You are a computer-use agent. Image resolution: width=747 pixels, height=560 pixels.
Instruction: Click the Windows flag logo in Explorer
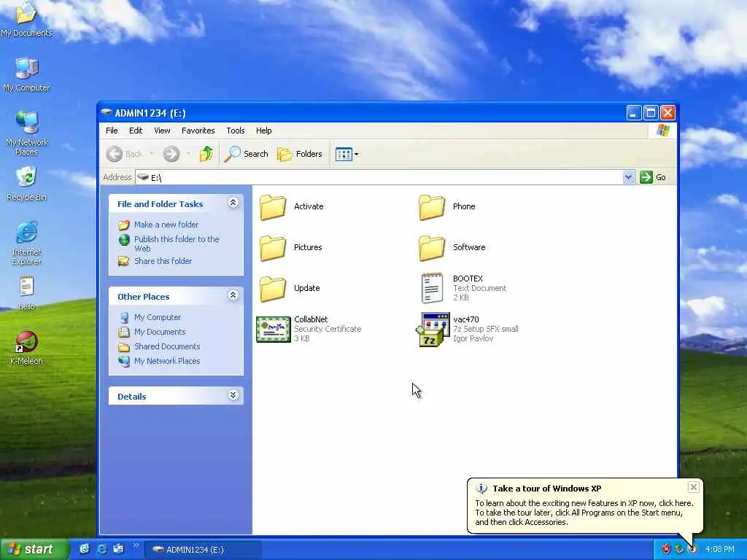point(662,131)
